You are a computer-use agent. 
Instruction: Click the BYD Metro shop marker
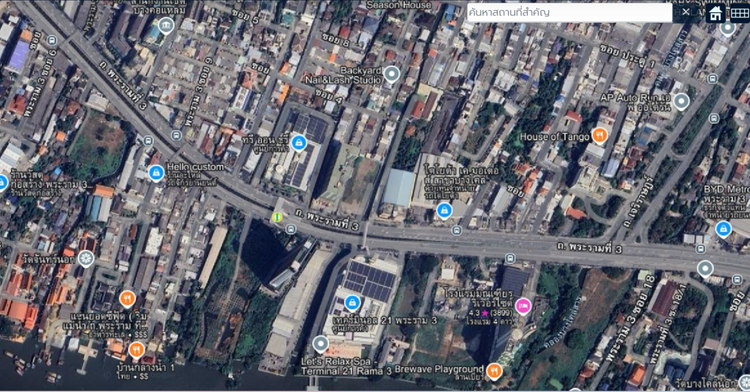pos(723,229)
